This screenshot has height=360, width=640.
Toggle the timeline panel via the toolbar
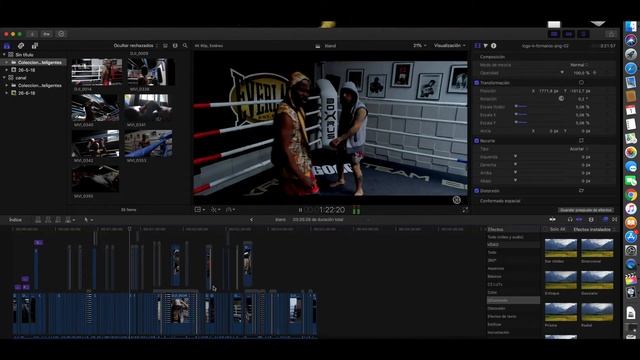(568, 34)
